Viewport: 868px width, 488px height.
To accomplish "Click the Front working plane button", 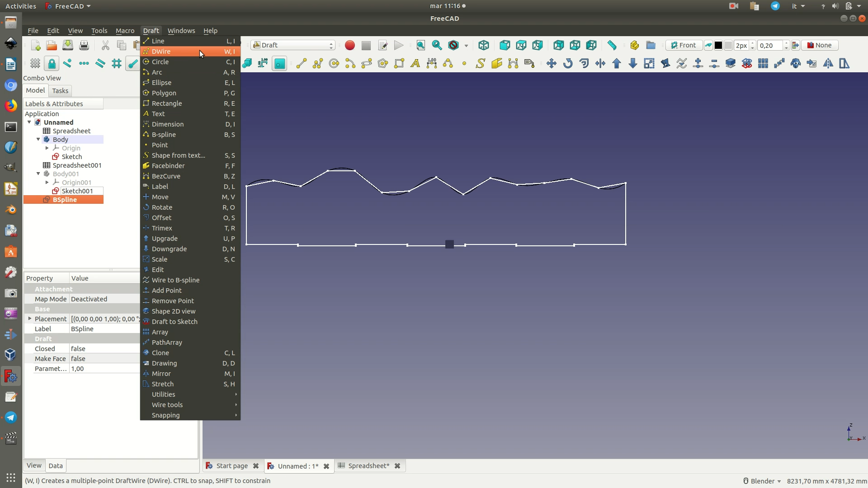I will (x=684, y=45).
